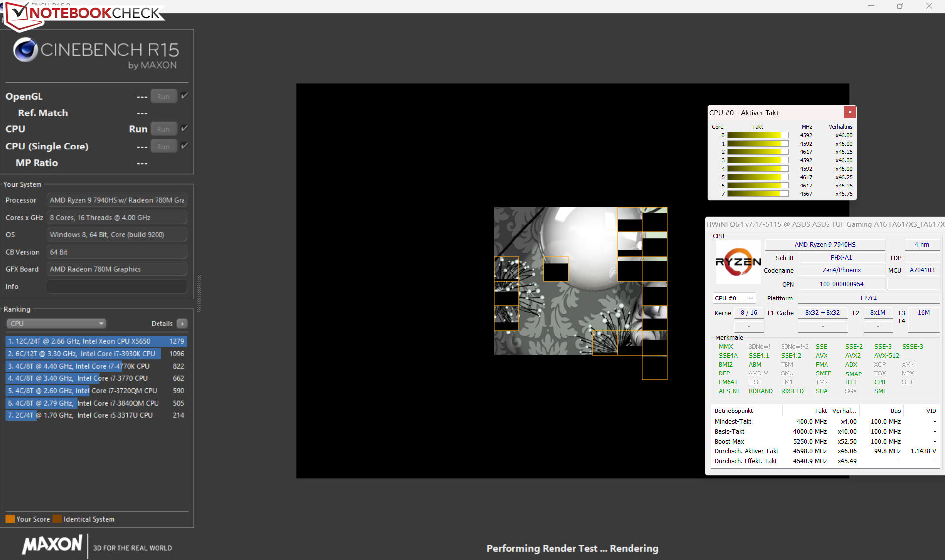Viewport: 945px width, 560px height.
Task: Minimize the Cinebench window
Action: tap(871, 6)
